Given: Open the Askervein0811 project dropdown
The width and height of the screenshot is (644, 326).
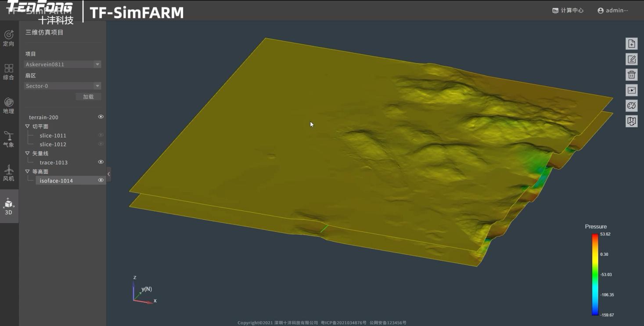Looking at the screenshot, I should tap(62, 65).
